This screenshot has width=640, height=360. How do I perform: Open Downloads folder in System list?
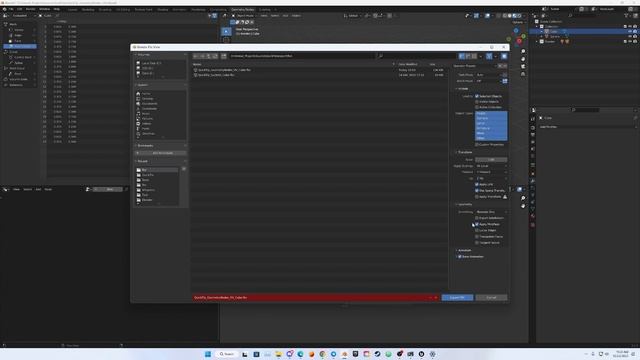click(x=149, y=109)
